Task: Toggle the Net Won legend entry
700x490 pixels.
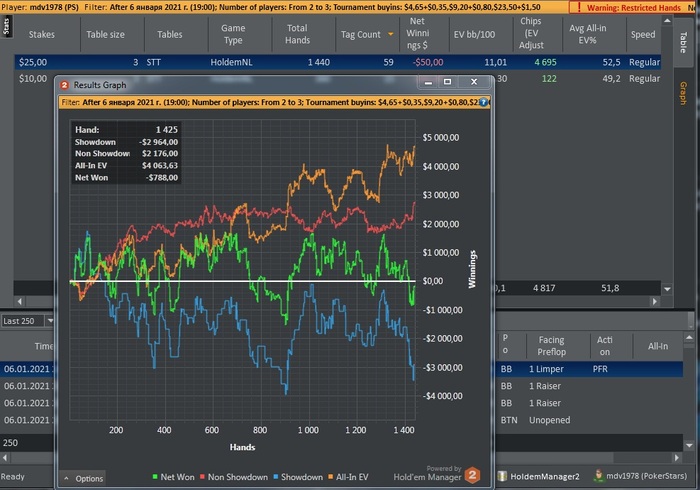Action: point(173,477)
